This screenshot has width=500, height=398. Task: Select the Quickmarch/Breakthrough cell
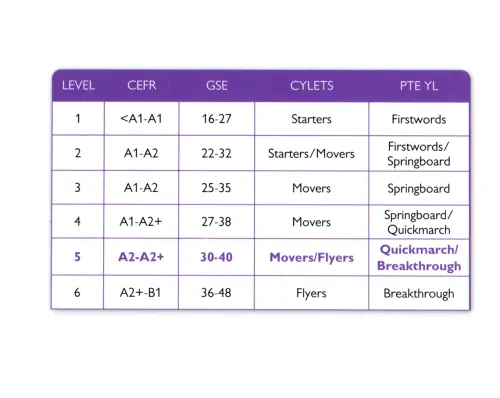coord(419,258)
